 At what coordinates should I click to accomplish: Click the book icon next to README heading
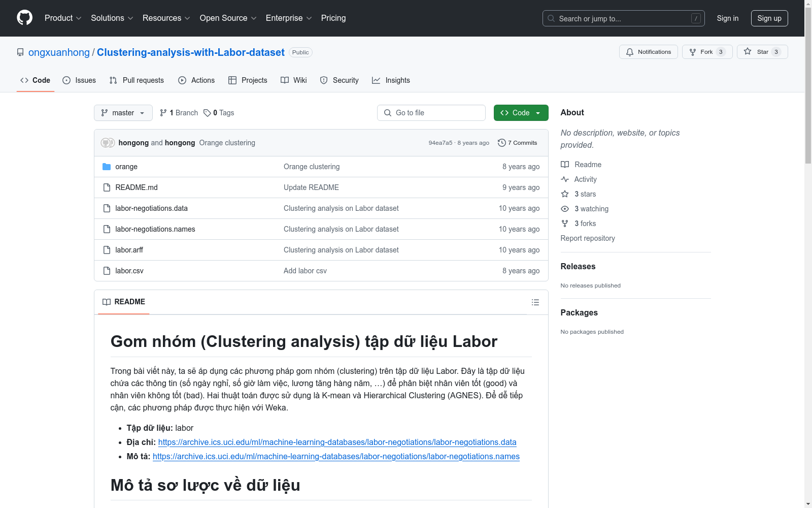(x=107, y=302)
